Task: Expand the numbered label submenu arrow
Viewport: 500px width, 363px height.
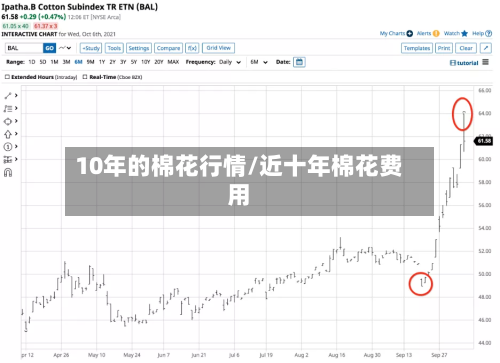Action: coord(16,146)
